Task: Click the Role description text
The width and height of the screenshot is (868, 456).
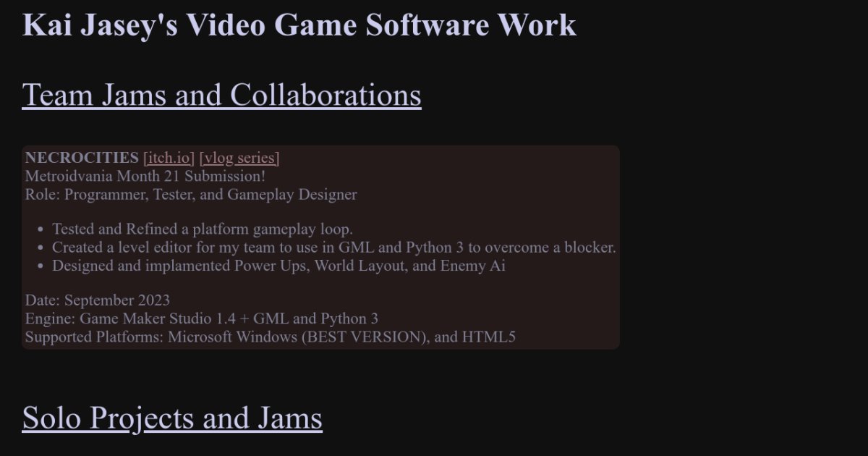Action: pos(190,194)
